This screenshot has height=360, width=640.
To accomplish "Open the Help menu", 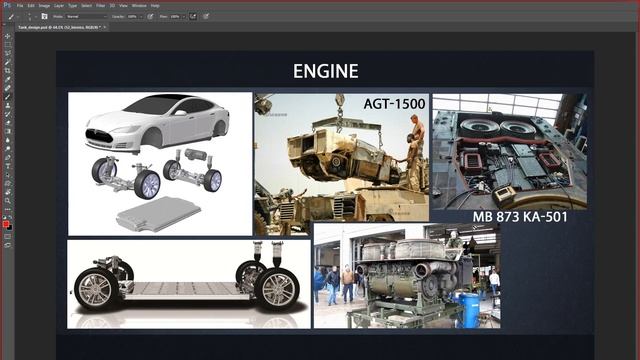I will tap(155, 6).
